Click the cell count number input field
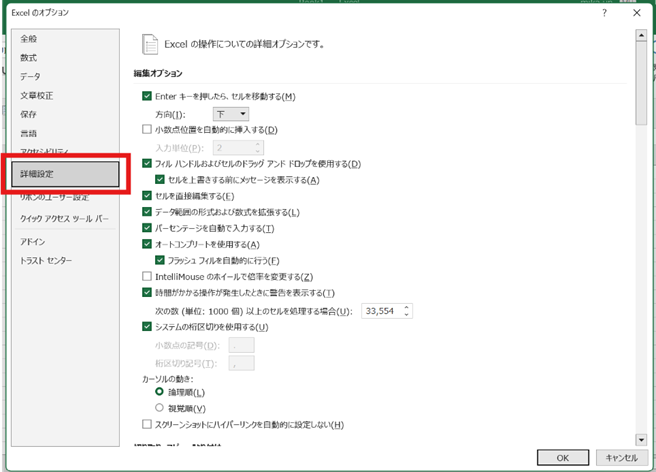This screenshot has width=656, height=472. [380, 311]
